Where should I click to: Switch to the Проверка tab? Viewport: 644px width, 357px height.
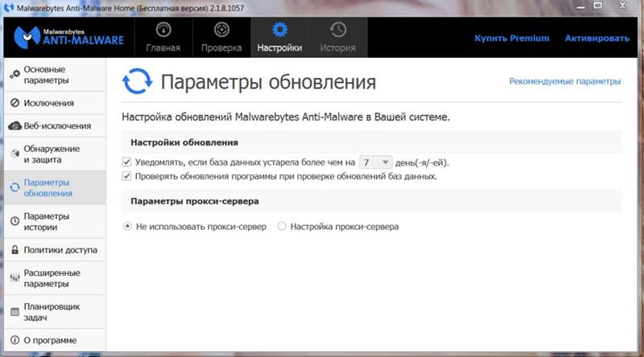click(221, 37)
